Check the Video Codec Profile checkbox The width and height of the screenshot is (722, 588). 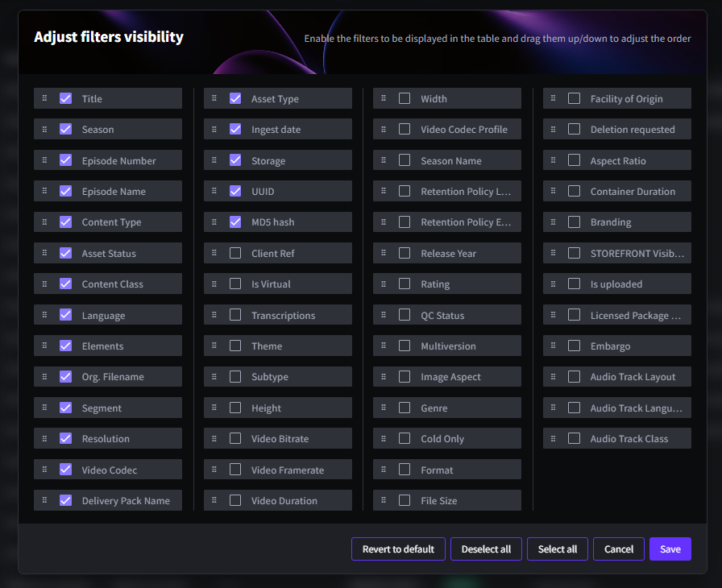coord(405,130)
